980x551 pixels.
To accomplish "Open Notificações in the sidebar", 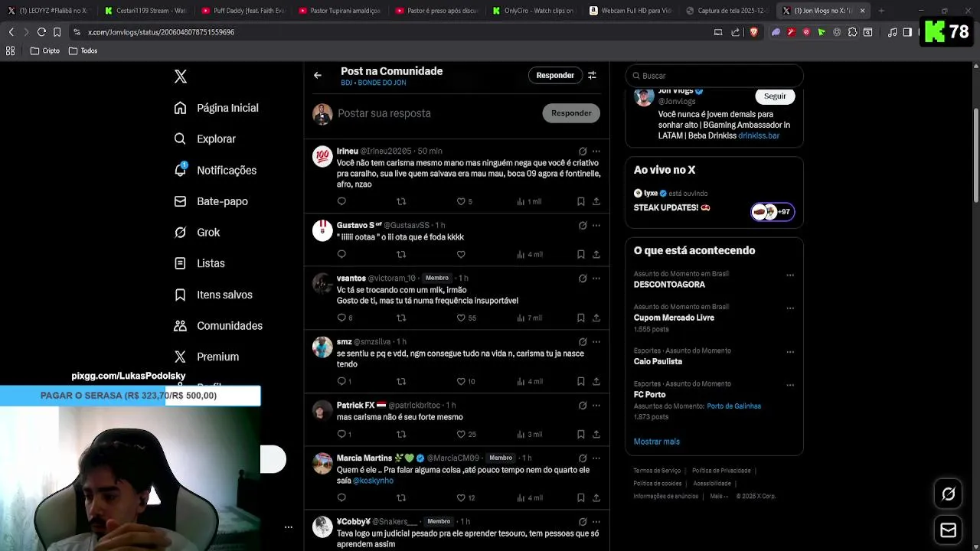I will tap(215, 170).
